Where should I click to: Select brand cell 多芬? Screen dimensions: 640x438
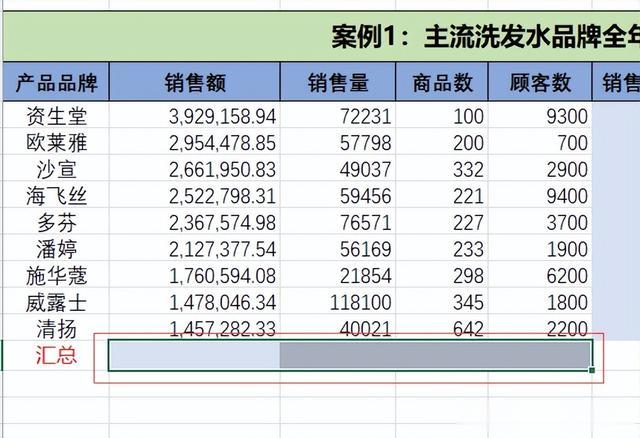click(56, 223)
